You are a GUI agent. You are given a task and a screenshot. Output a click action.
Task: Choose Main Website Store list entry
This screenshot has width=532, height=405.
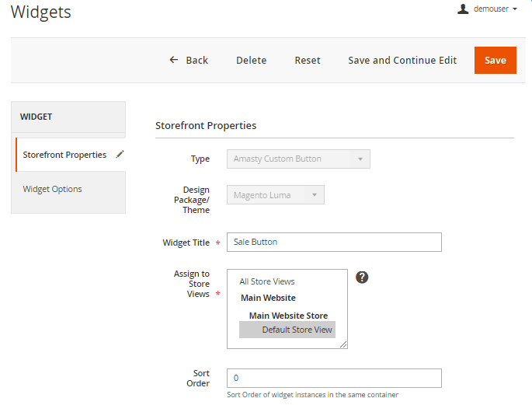[x=288, y=316]
